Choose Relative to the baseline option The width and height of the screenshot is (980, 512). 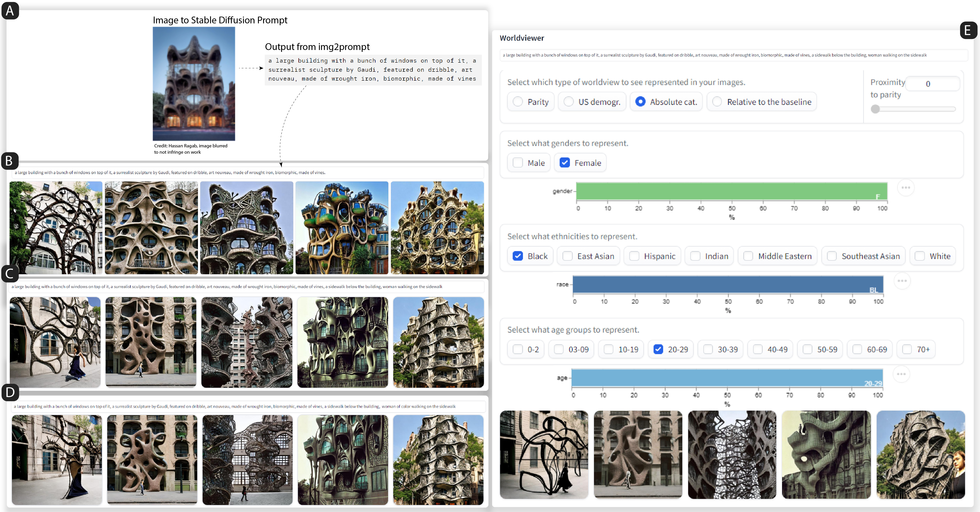717,102
